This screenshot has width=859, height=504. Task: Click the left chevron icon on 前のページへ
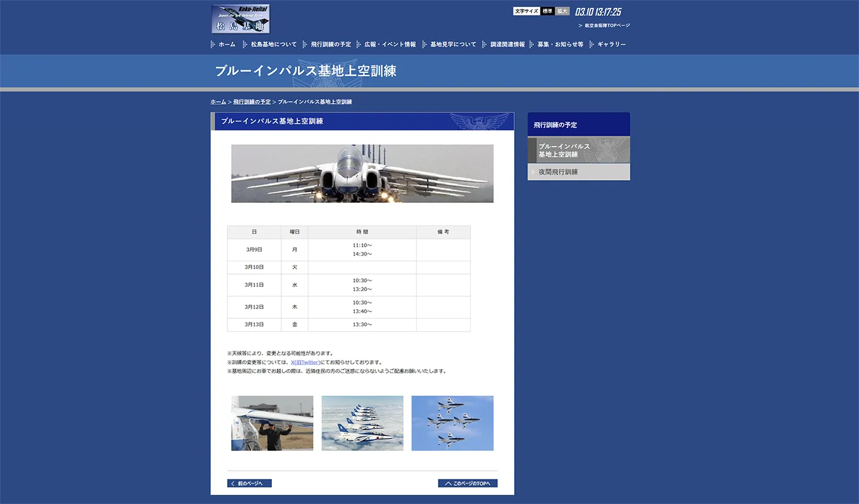233,483
